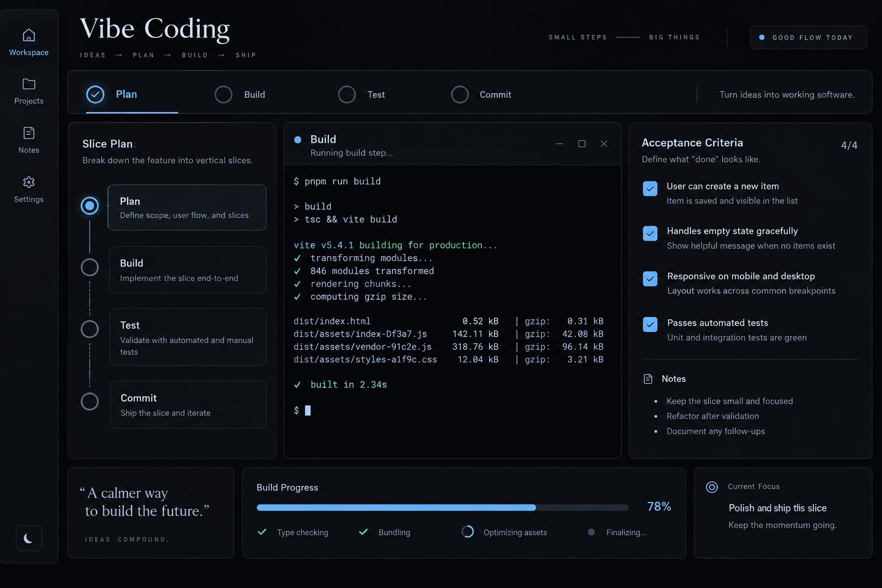Select the Test radio button in Slice Plan

pos(90,329)
